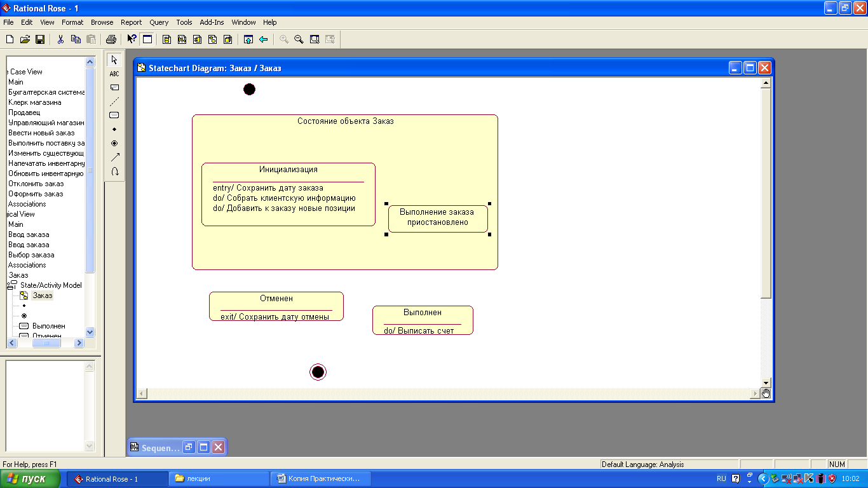Select the Инициализация state in diagram
The height and width of the screenshot is (488, 868).
[x=288, y=194]
